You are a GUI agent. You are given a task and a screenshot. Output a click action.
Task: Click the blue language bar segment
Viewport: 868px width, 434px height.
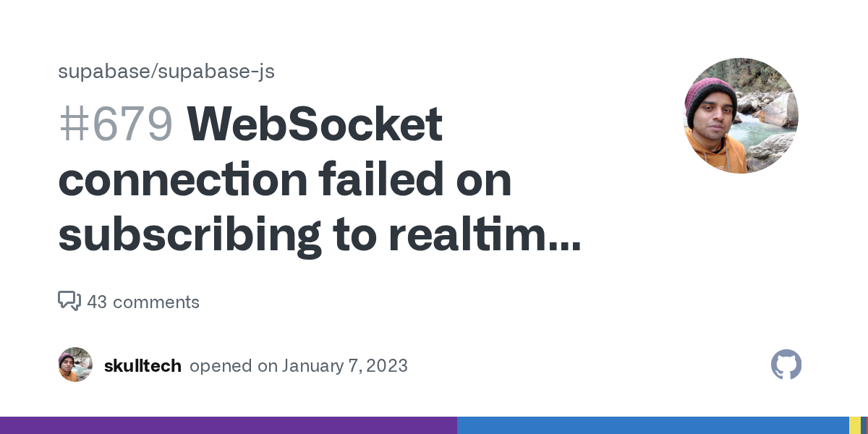pyautogui.click(x=652, y=425)
